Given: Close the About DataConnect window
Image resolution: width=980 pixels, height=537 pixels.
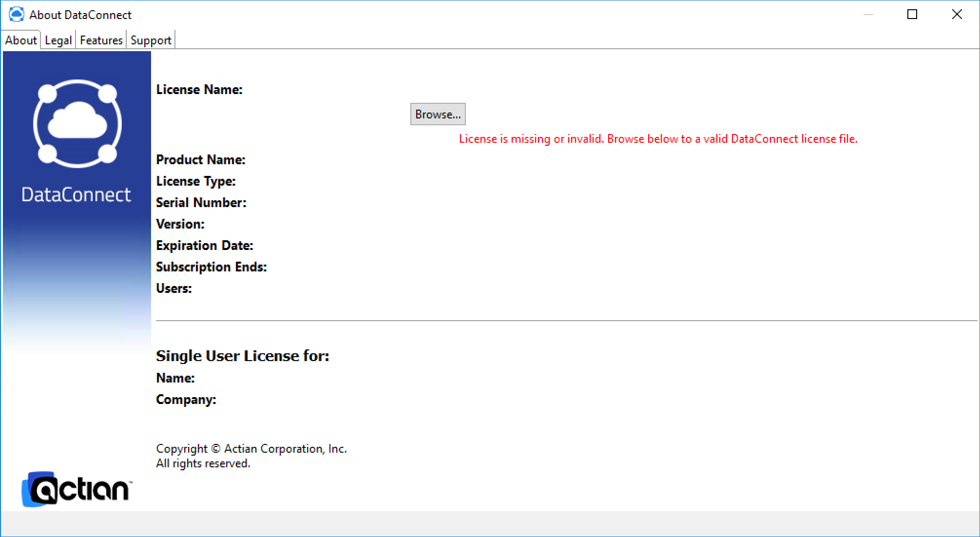Looking at the screenshot, I should [957, 15].
